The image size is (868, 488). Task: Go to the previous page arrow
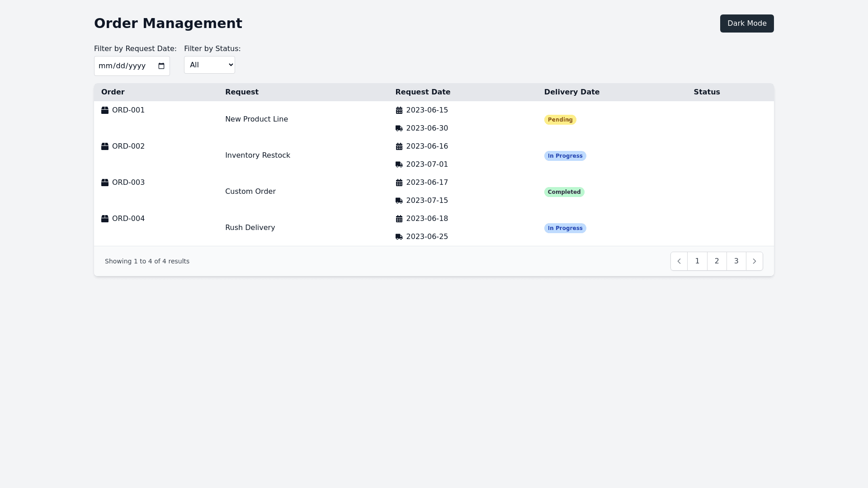[x=679, y=261]
